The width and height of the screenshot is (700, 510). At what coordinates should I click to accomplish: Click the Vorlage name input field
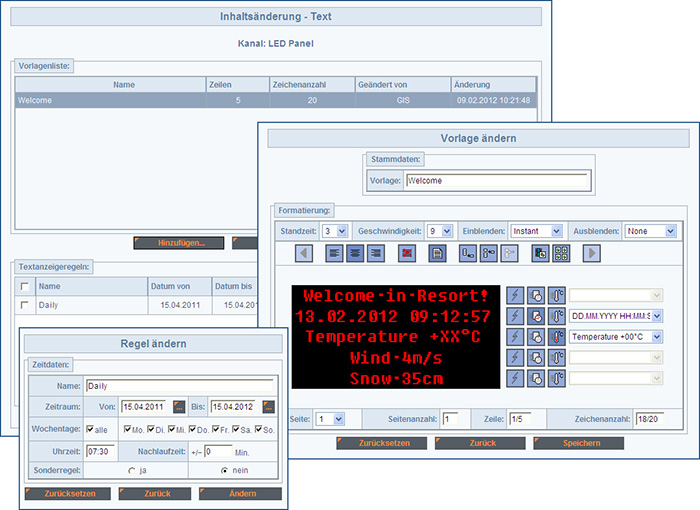click(497, 180)
